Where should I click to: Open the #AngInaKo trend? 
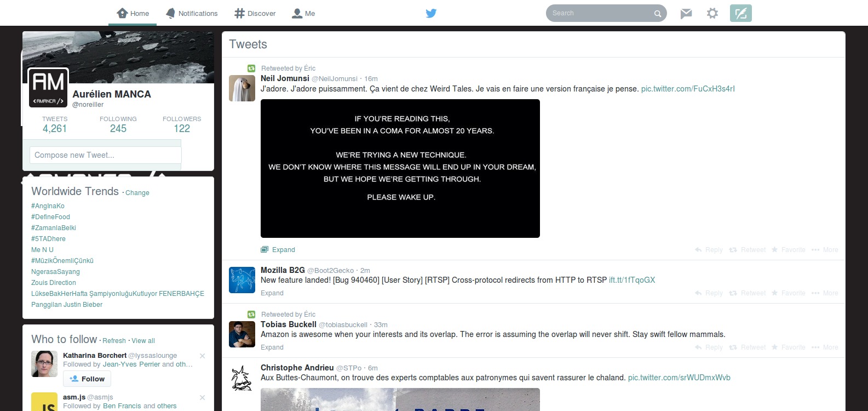point(48,206)
